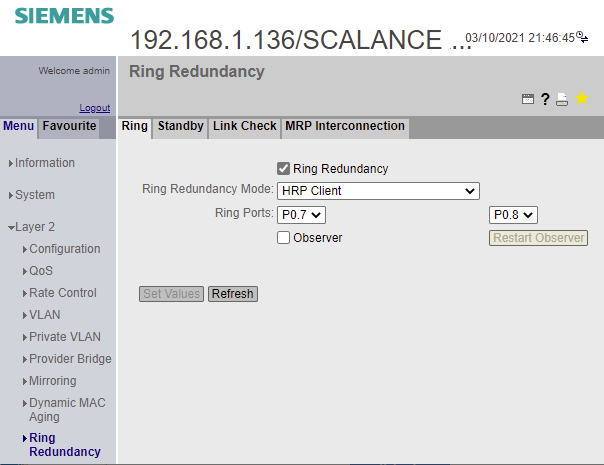Open the LED simulation panel icon
This screenshot has height=465, width=604.
coord(528,99)
